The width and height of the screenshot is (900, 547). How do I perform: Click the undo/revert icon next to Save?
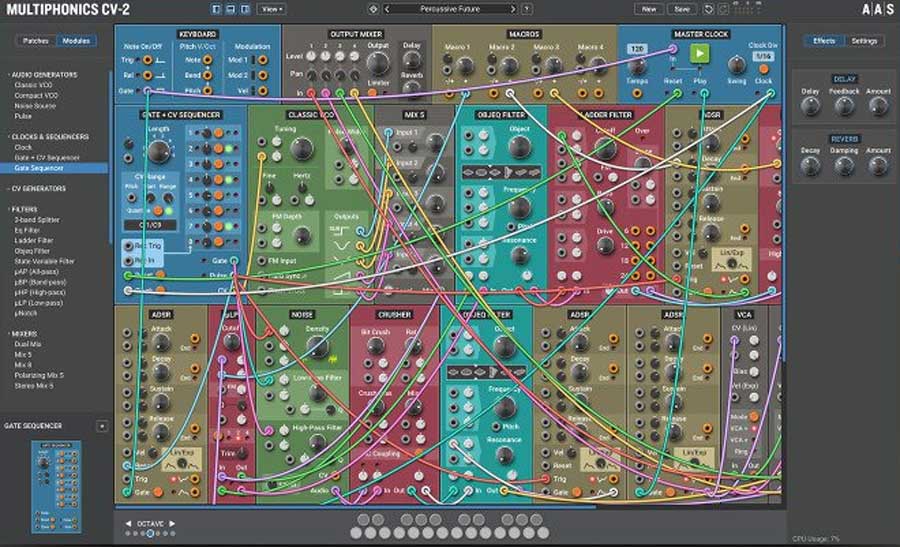coord(708,9)
